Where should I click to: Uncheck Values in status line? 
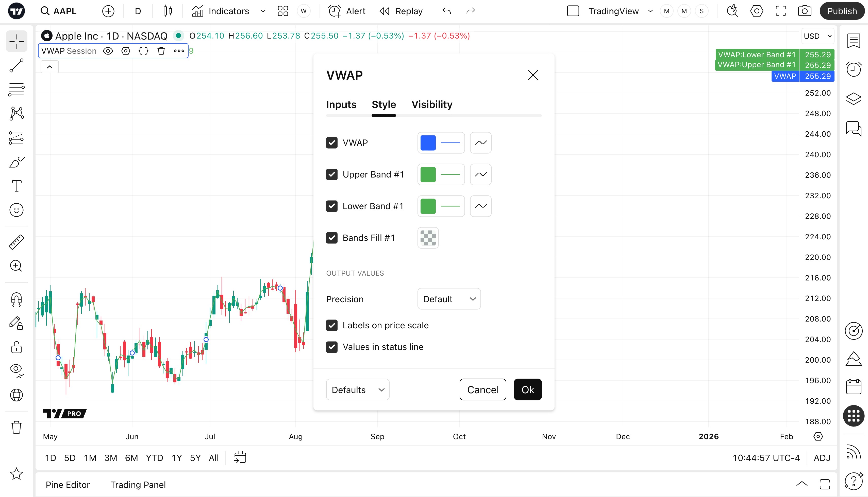332,347
